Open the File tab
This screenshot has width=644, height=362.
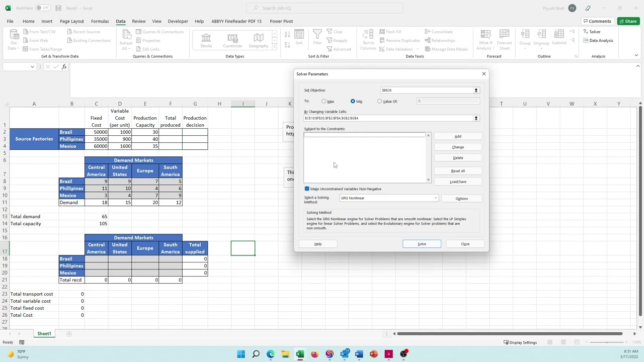click(10, 21)
